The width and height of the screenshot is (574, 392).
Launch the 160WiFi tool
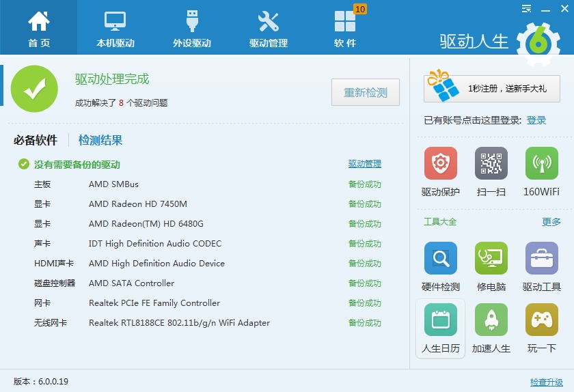point(541,164)
